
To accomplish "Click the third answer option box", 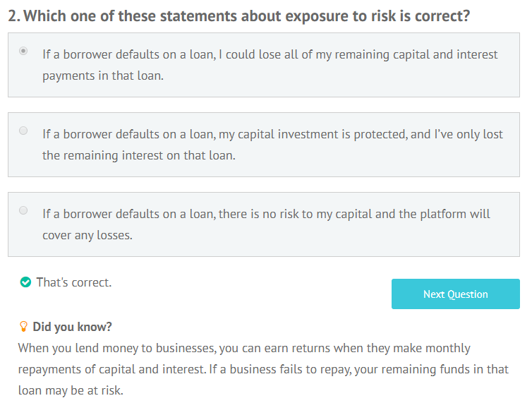I will [264, 224].
